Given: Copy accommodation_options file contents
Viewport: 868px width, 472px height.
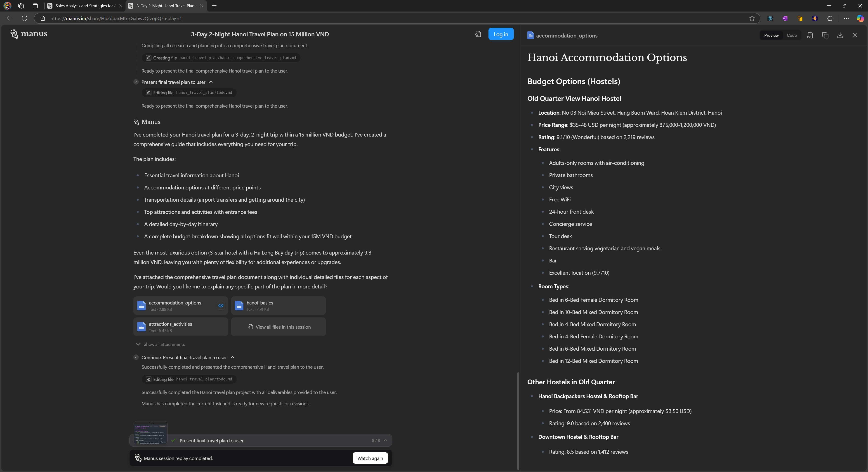Looking at the screenshot, I should tap(825, 35).
